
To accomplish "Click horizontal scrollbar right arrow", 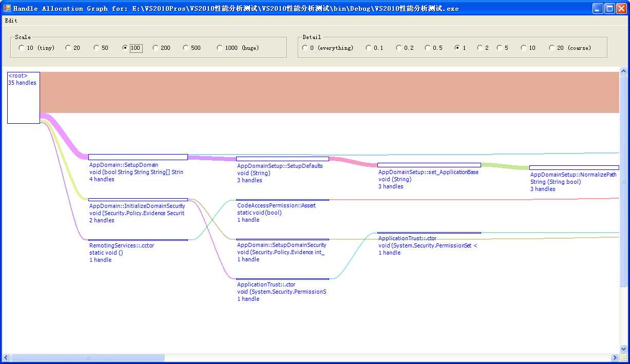I will point(615,357).
